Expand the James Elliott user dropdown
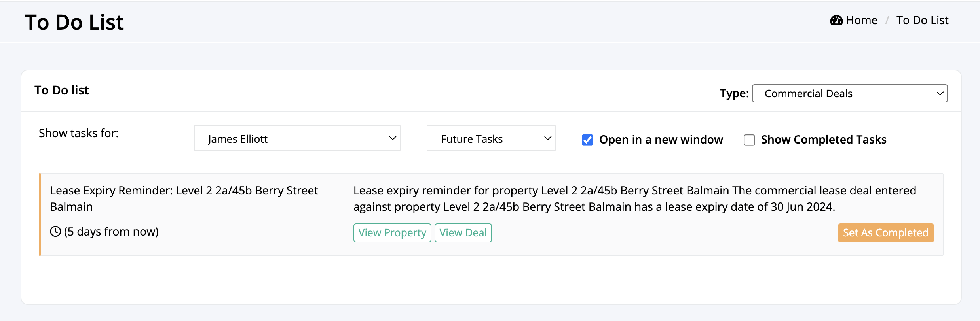The width and height of the screenshot is (980, 321). coord(297,138)
